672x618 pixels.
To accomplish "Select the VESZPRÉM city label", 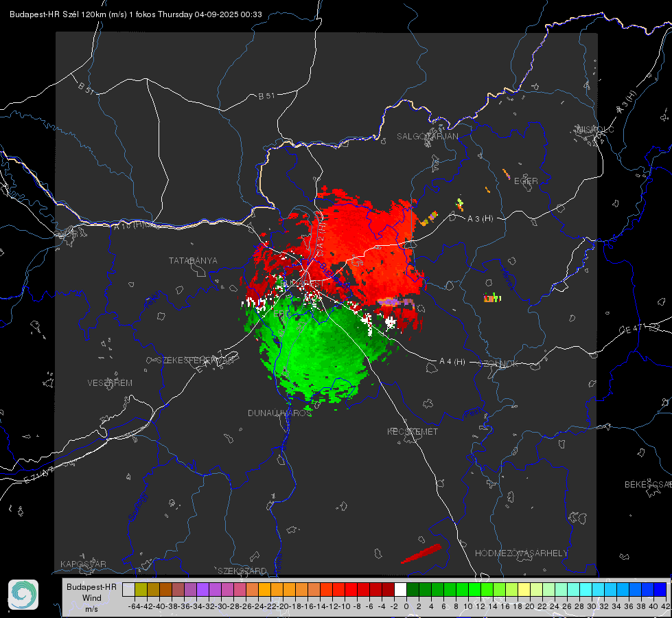I will pos(110,383).
